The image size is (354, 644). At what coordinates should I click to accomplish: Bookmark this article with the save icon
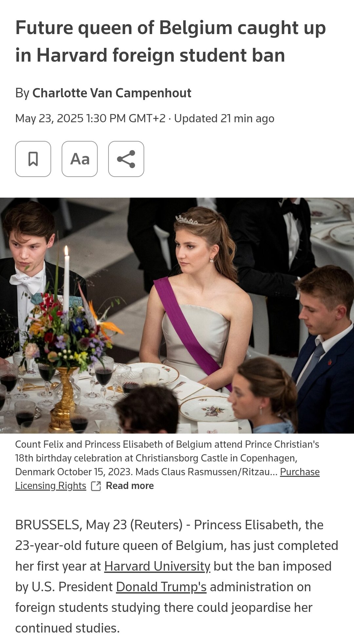coord(33,159)
